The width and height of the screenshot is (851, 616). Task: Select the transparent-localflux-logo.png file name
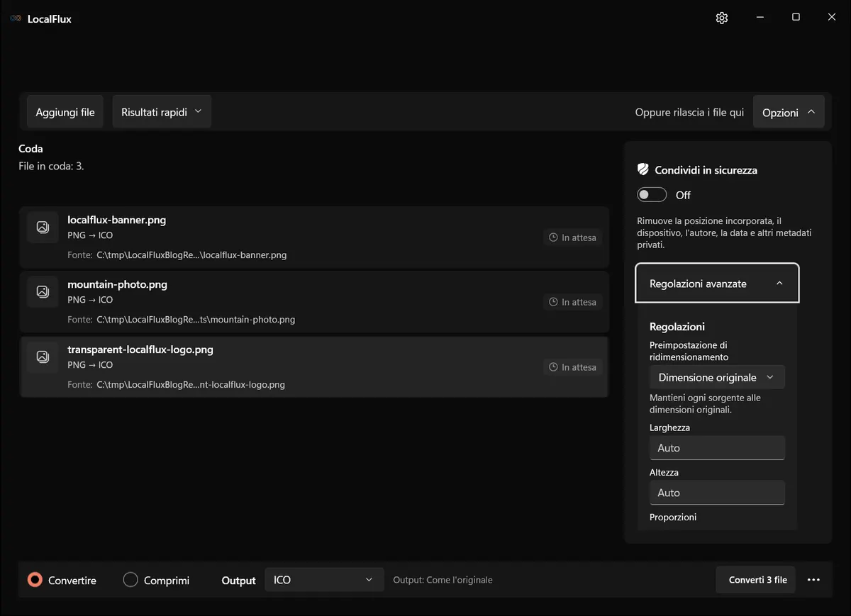[x=140, y=349]
